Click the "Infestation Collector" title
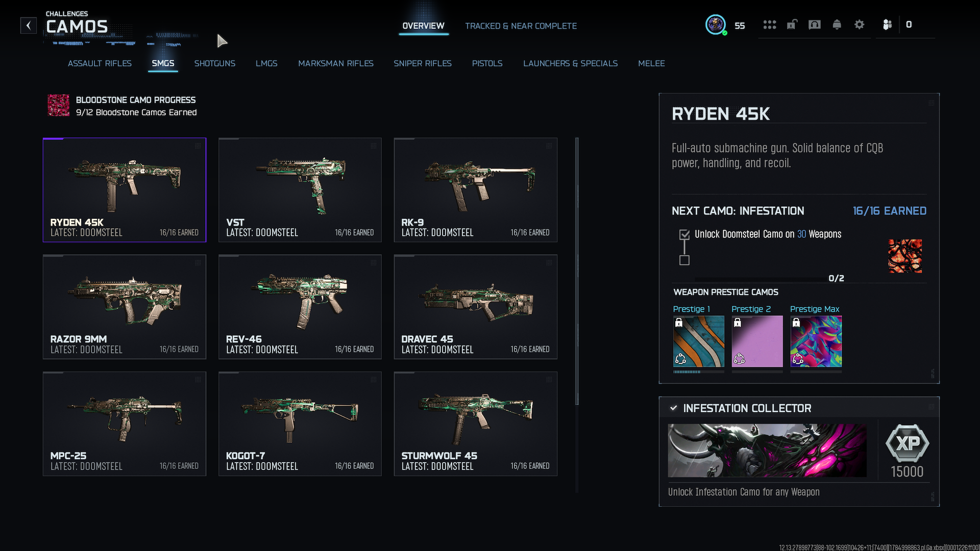This screenshot has width=980, height=551. tap(747, 408)
